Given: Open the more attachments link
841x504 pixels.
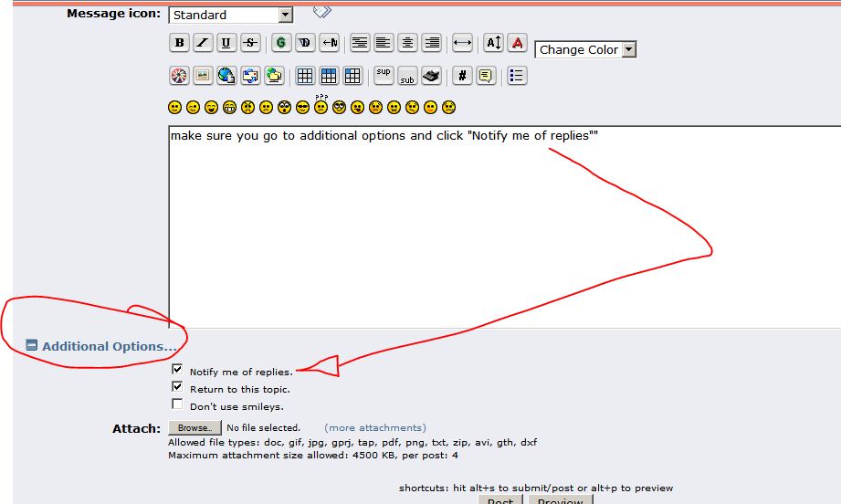Looking at the screenshot, I should coord(374,427).
